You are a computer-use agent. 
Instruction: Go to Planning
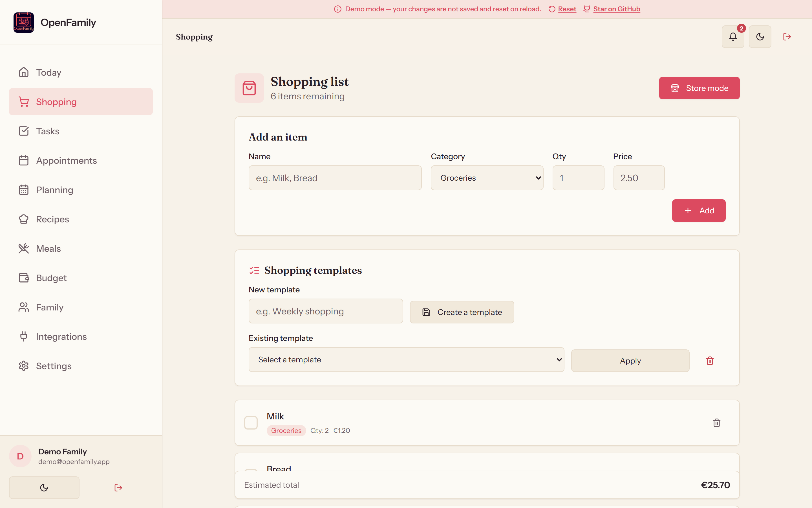click(81, 189)
